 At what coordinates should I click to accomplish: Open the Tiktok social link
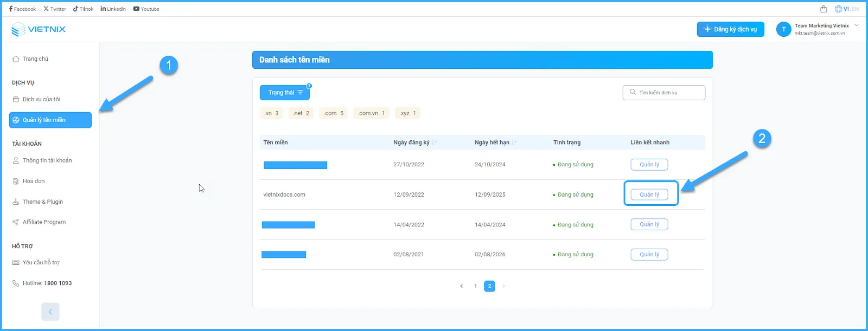(x=83, y=9)
